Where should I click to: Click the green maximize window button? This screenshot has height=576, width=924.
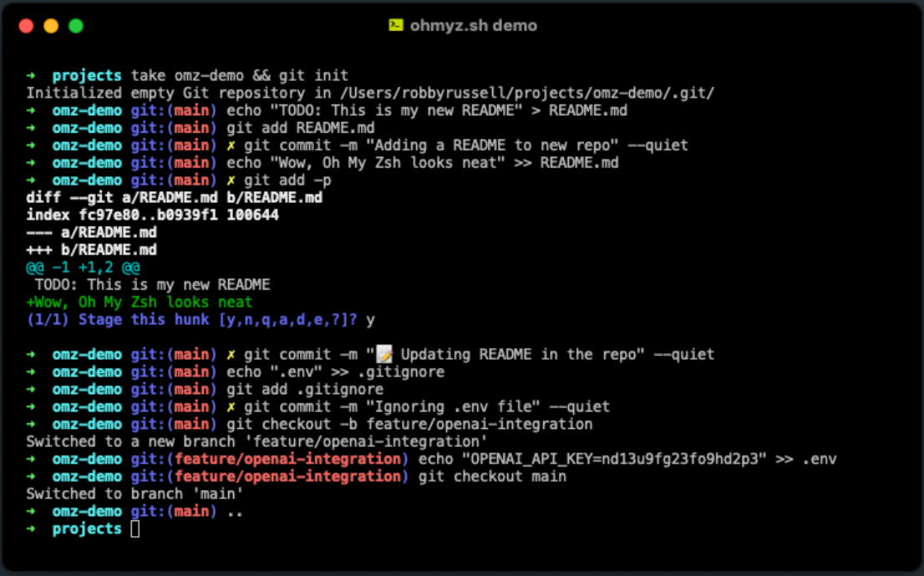pos(76,26)
